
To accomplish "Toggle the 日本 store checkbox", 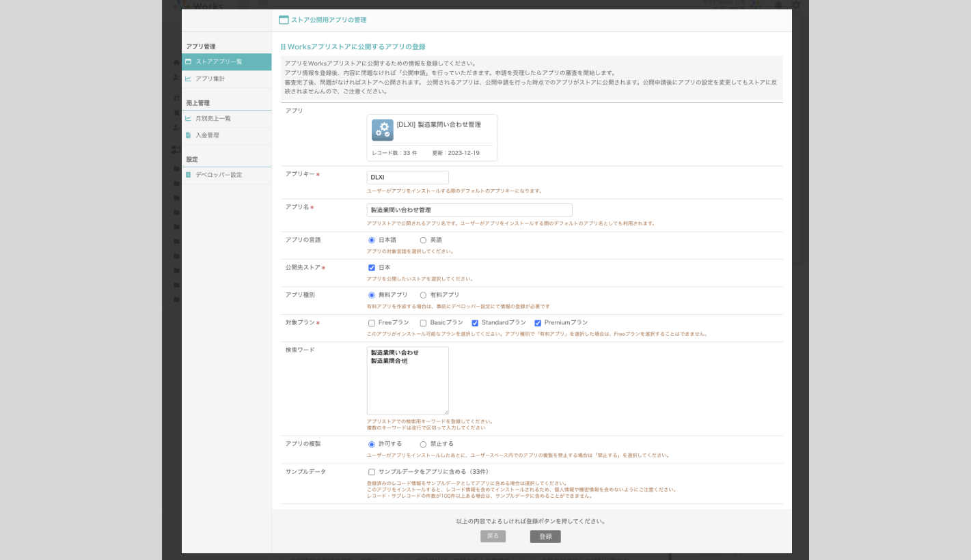I will [x=372, y=268].
